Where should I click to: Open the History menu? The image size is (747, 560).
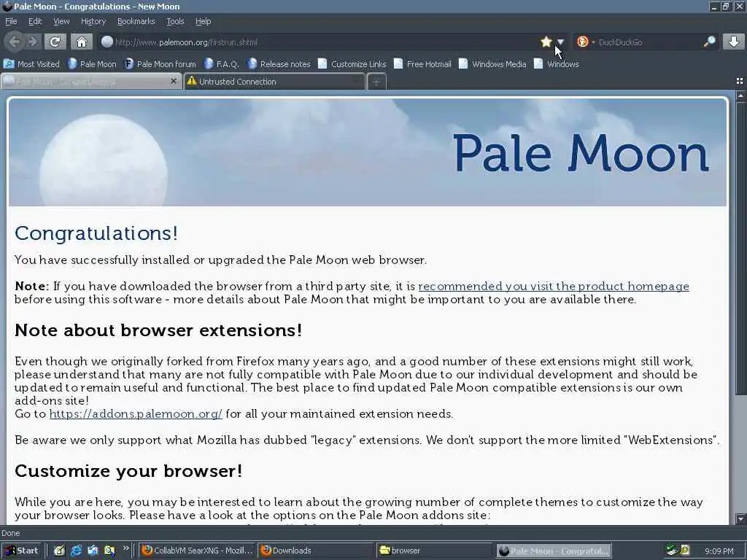[x=93, y=21]
